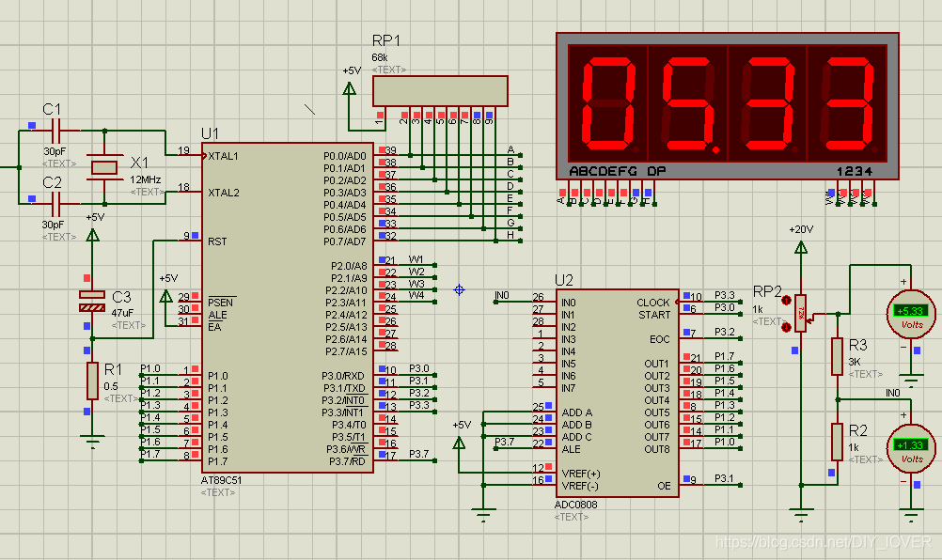
Task: Click the U1 reference label
Action: pyautogui.click(x=210, y=133)
